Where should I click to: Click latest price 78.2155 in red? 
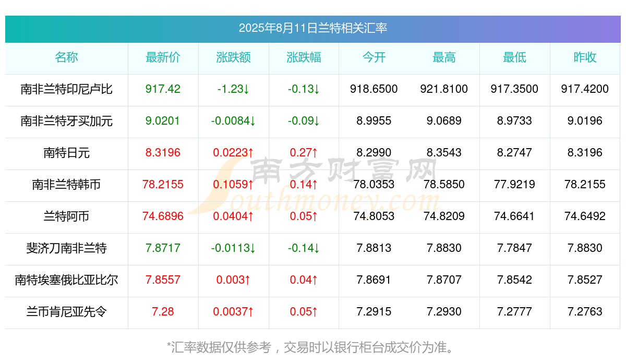pos(163,185)
